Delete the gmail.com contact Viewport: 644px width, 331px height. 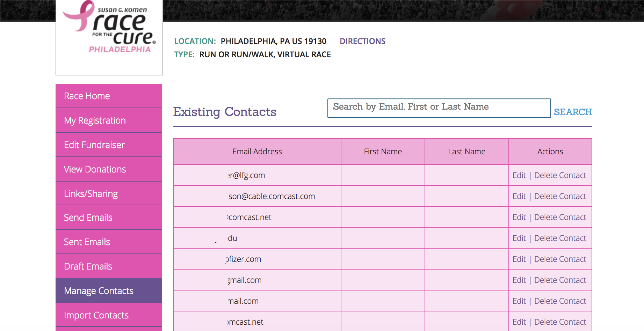tap(560, 280)
